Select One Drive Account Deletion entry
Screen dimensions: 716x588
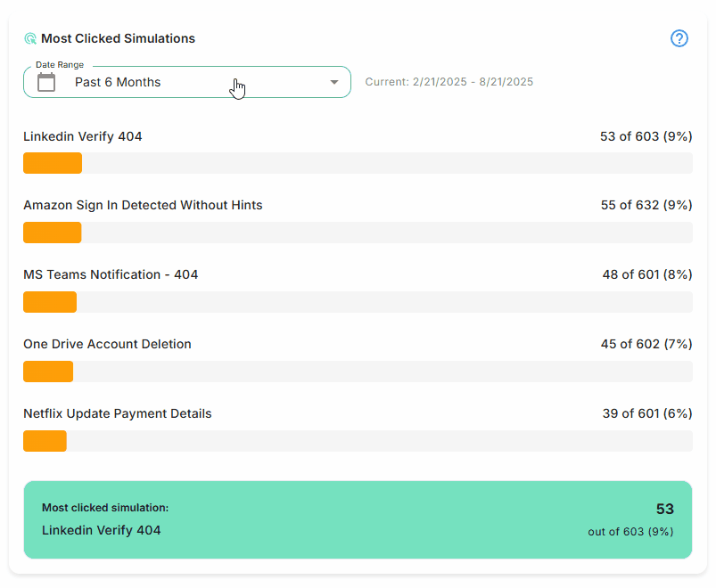point(107,344)
